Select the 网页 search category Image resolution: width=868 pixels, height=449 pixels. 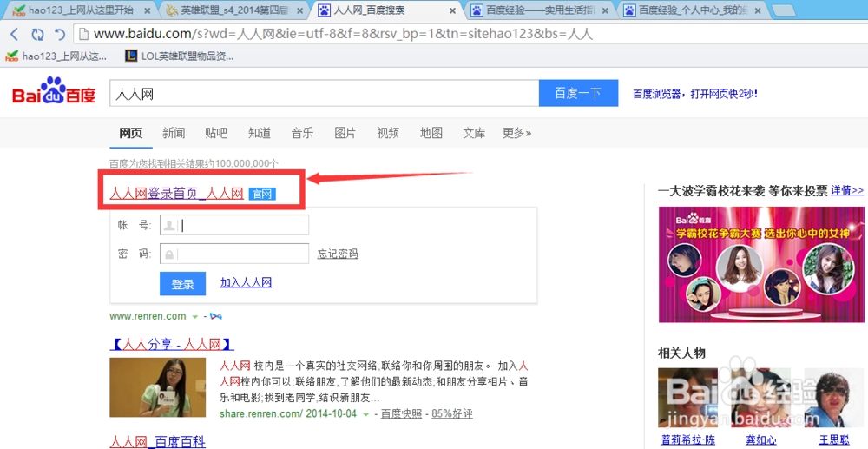point(131,133)
